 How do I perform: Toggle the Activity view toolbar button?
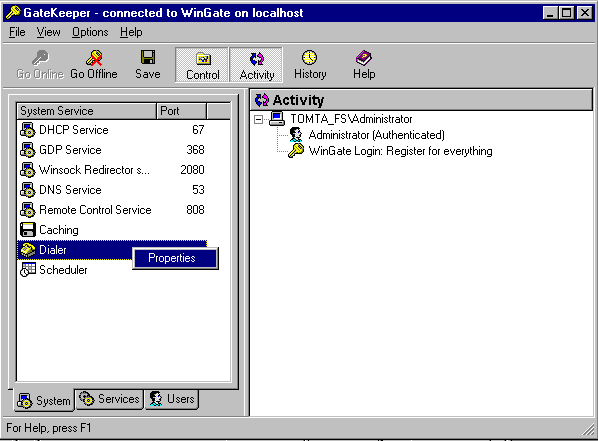256,64
